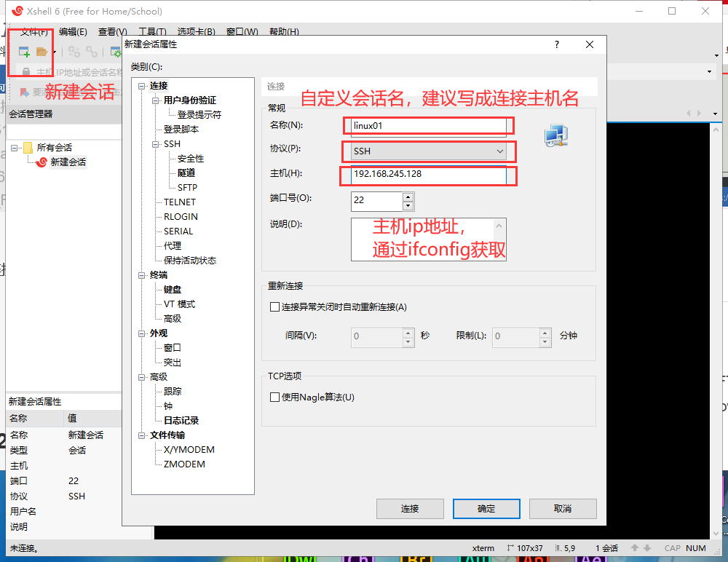The height and width of the screenshot is (562, 728).
Task: Toggle the 使用Nagle算法 checkbox
Action: [x=274, y=397]
